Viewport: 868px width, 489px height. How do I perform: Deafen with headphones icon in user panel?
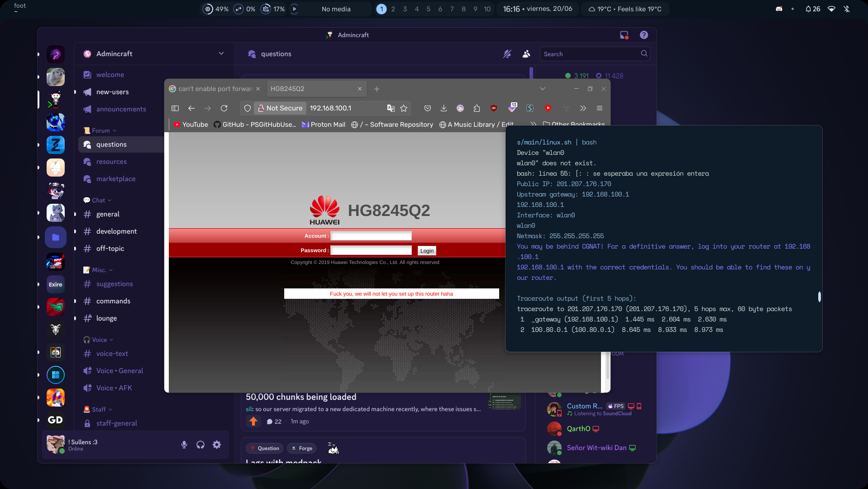point(200,445)
